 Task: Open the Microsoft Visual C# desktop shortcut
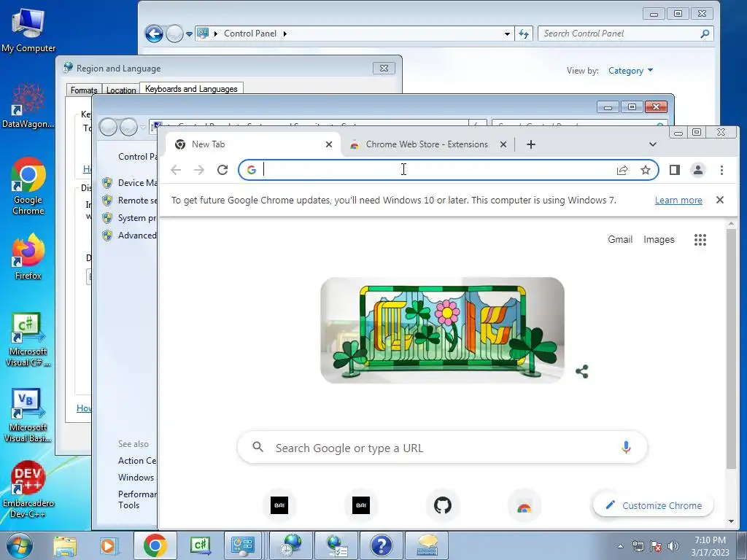[28, 340]
